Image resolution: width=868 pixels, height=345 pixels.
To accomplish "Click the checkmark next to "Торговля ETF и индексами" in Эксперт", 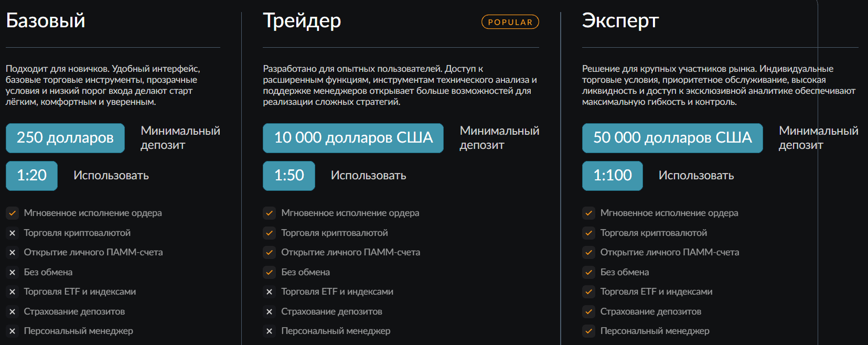I will [x=588, y=292].
